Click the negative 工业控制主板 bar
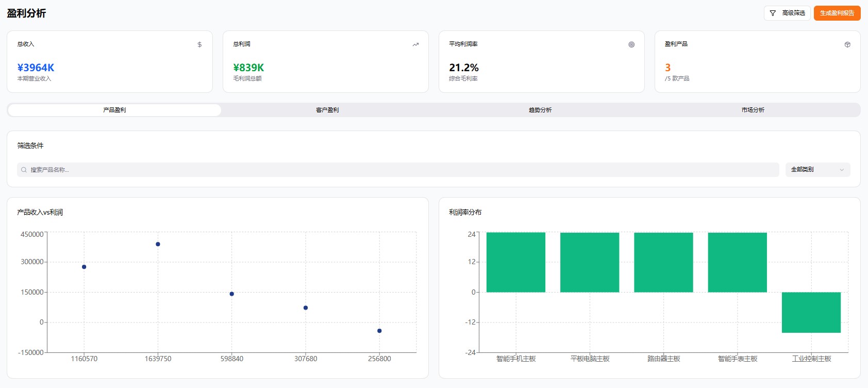The width and height of the screenshot is (868, 388). pos(811,312)
